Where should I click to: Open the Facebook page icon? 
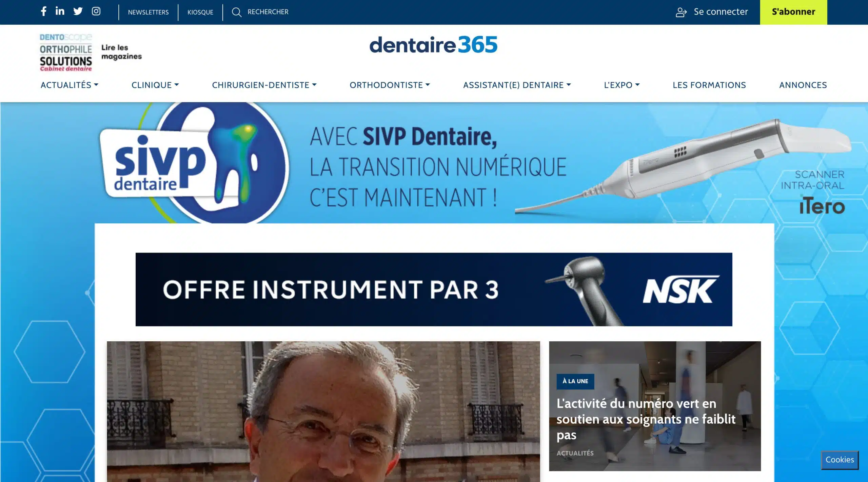coord(43,12)
